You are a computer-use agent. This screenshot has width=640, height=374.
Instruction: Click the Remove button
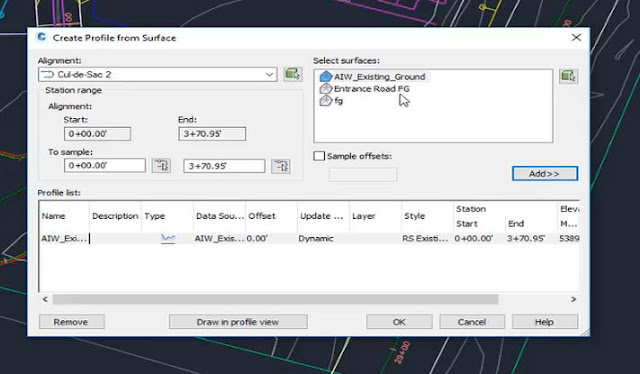[71, 322]
